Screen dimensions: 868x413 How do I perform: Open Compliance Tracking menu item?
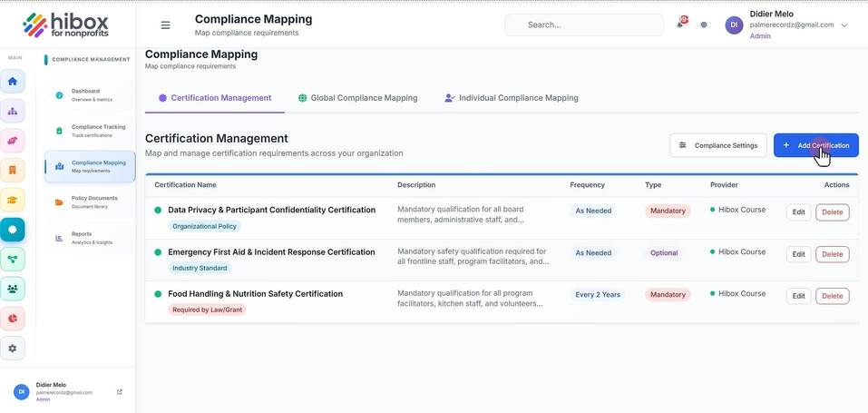click(90, 131)
